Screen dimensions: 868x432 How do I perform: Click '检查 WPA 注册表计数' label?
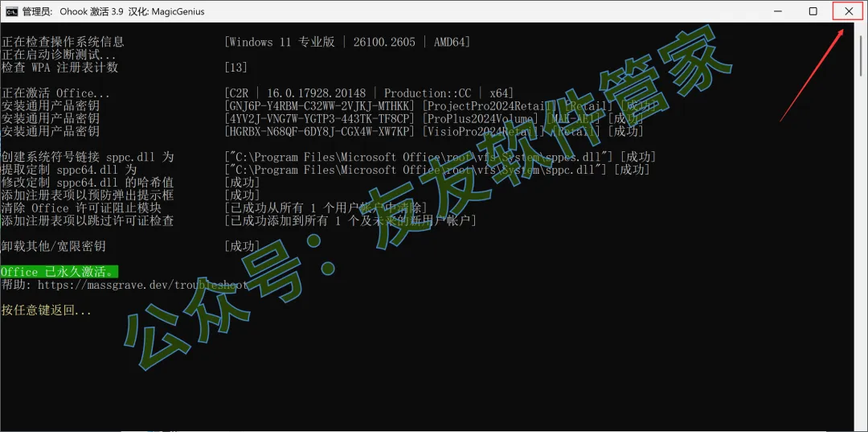tap(59, 68)
